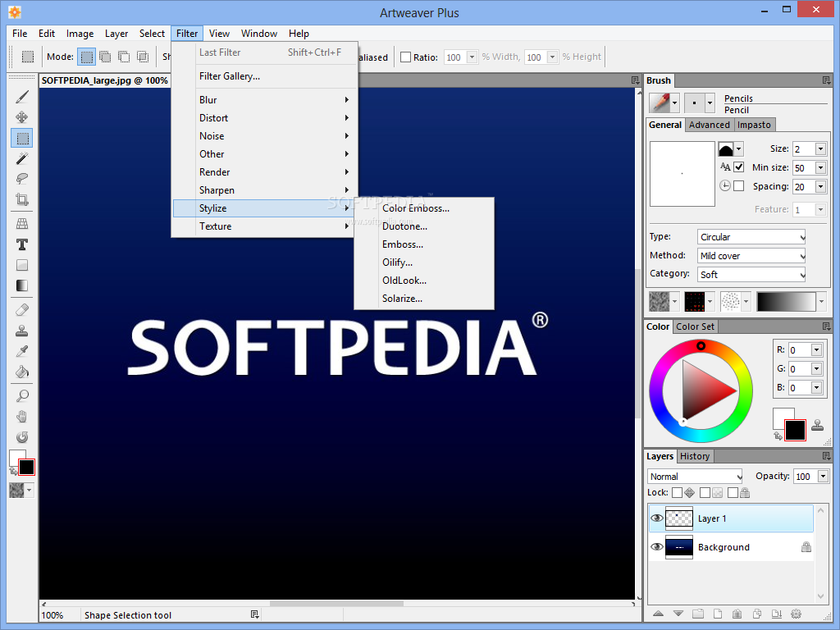Click the Intersect Selection mode icon
Viewport: 840px width, 630px height.
click(143, 57)
